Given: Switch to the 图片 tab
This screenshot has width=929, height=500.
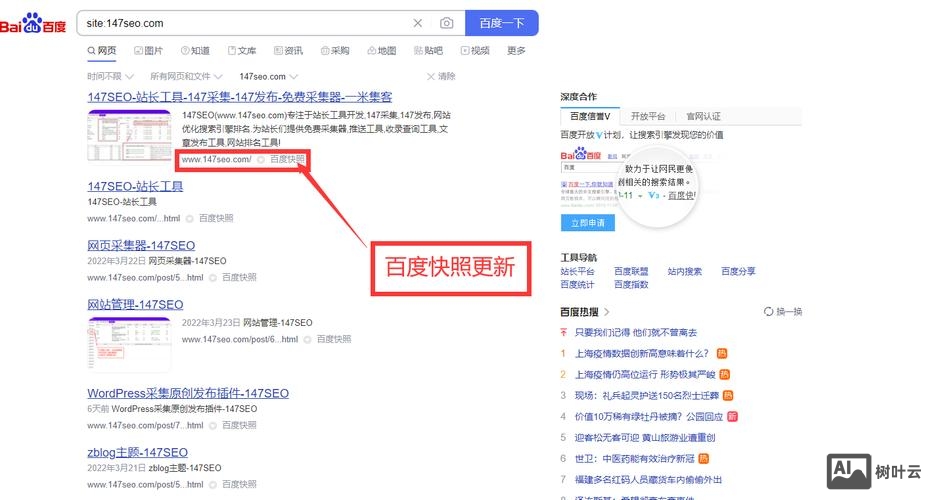Looking at the screenshot, I should tap(148, 51).
